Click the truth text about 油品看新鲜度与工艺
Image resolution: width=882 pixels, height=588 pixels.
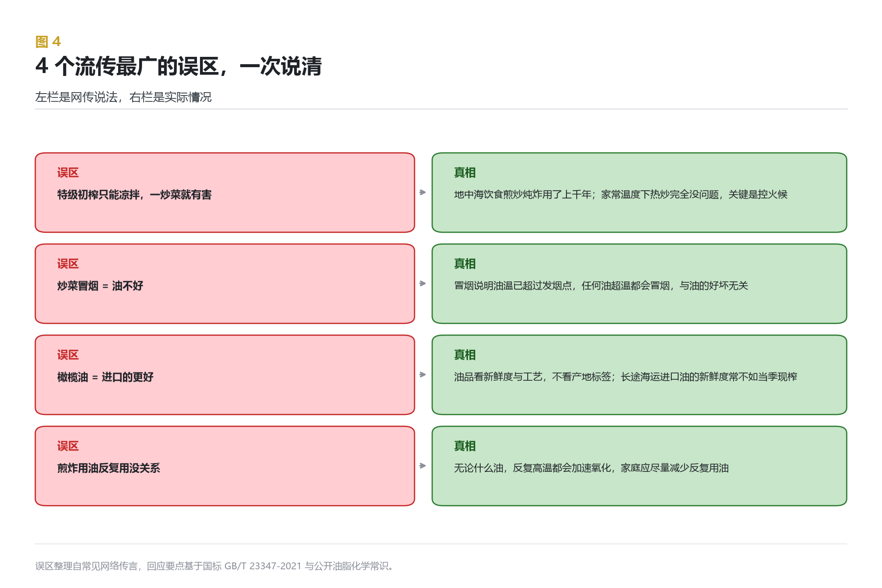tap(625, 377)
